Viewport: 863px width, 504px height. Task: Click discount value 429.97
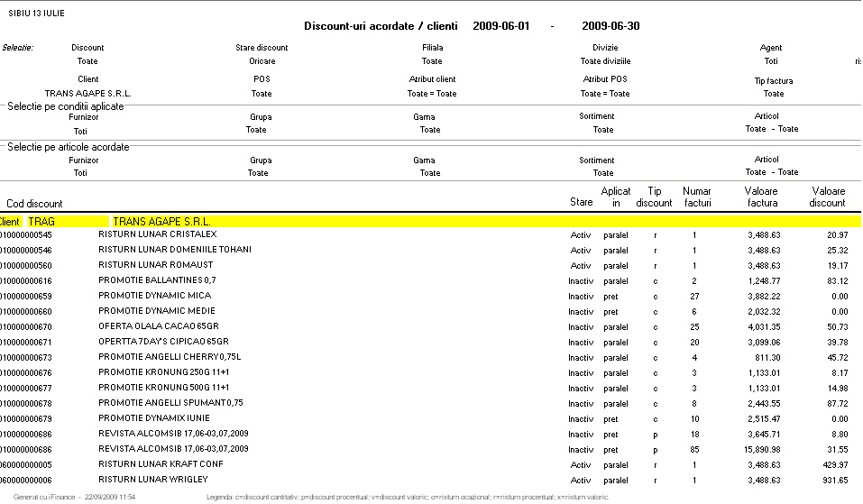pos(835,465)
